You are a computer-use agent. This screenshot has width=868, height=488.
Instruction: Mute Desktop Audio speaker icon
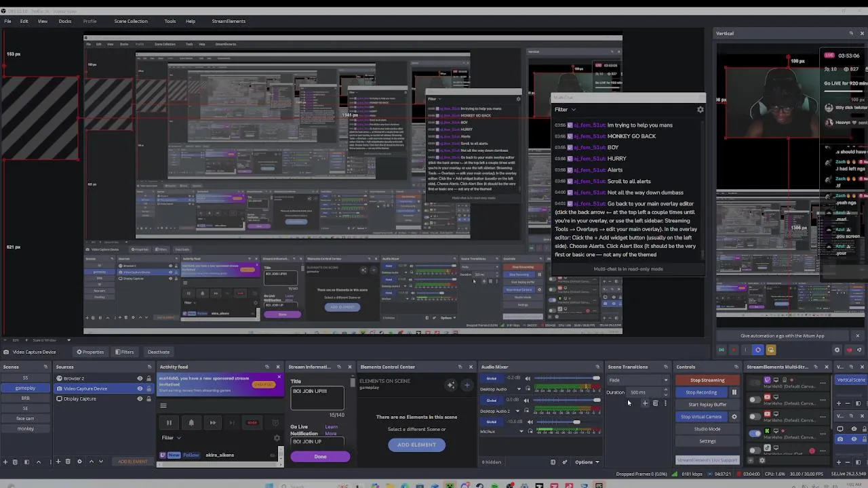(528, 378)
